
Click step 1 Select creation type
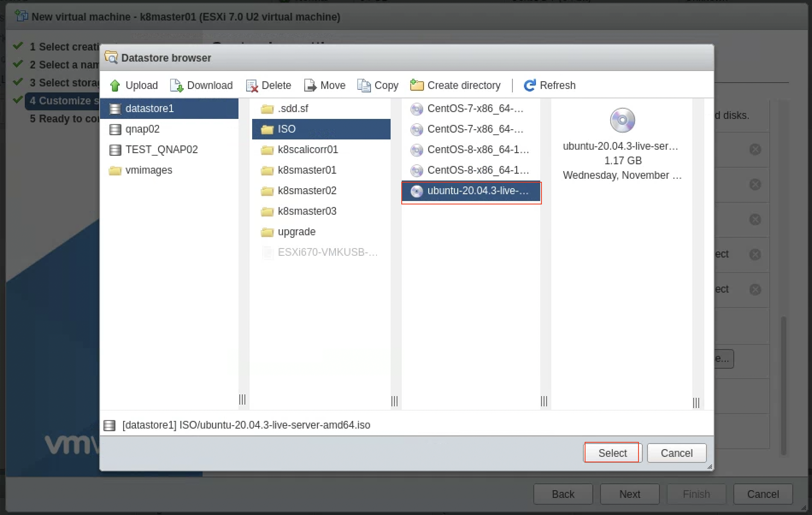point(64,47)
